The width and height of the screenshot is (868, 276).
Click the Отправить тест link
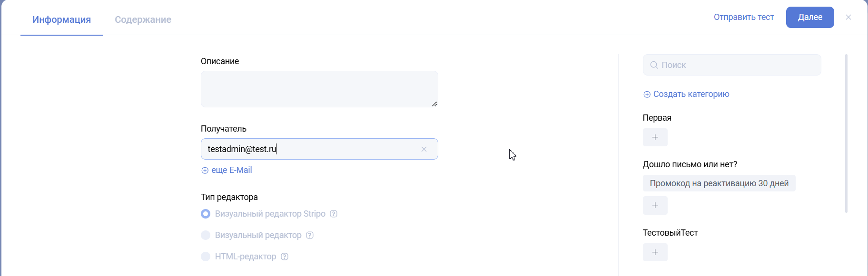(743, 17)
